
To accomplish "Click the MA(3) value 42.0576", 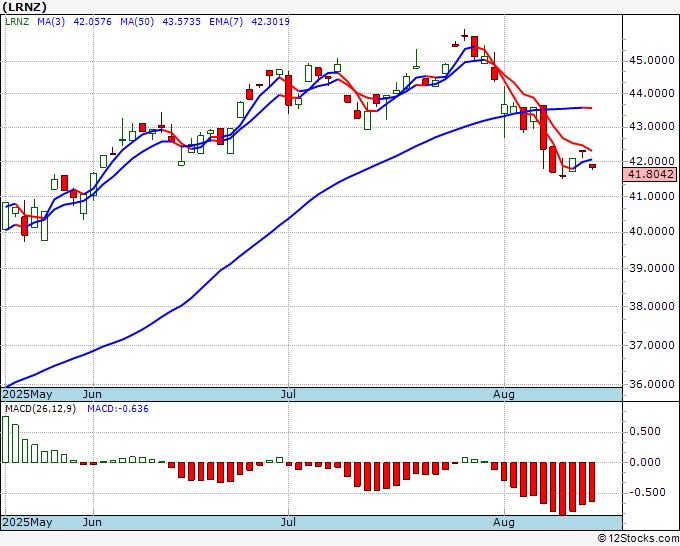I will coord(92,21).
